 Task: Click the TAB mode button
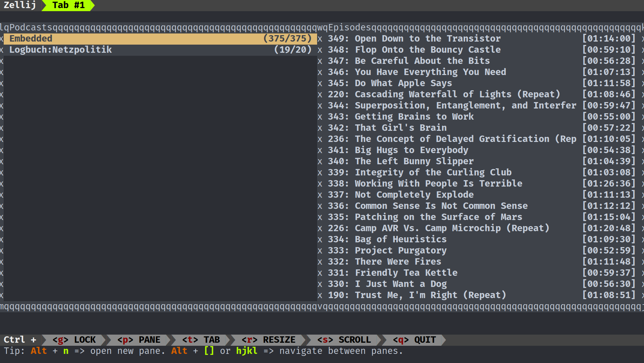201,340
